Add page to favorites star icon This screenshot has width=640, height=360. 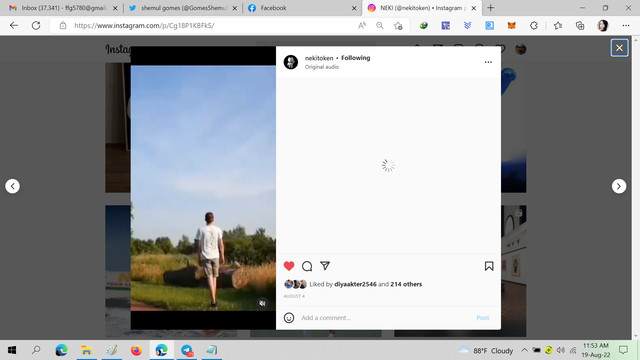(x=398, y=26)
